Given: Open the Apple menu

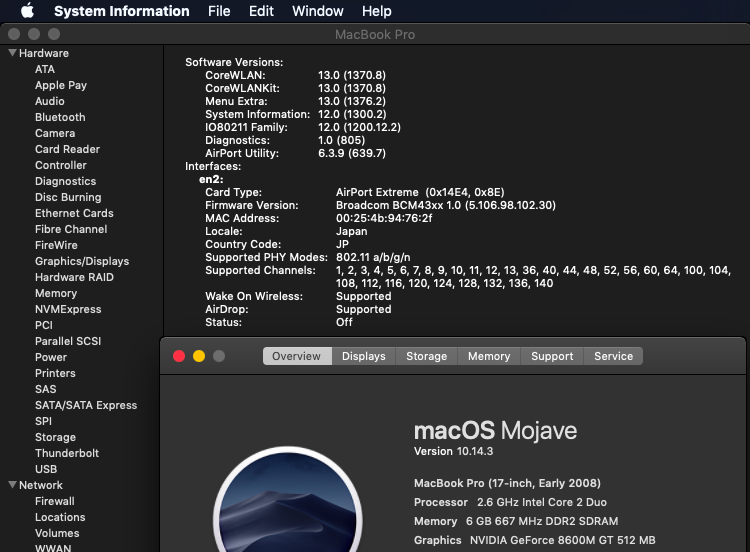Looking at the screenshot, I should 28,11.
